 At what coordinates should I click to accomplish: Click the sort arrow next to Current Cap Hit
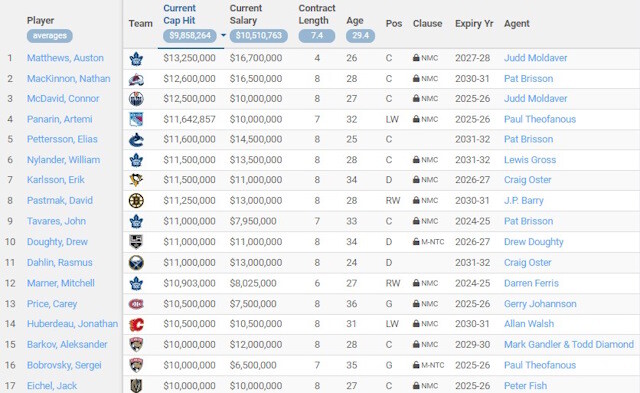(x=223, y=36)
